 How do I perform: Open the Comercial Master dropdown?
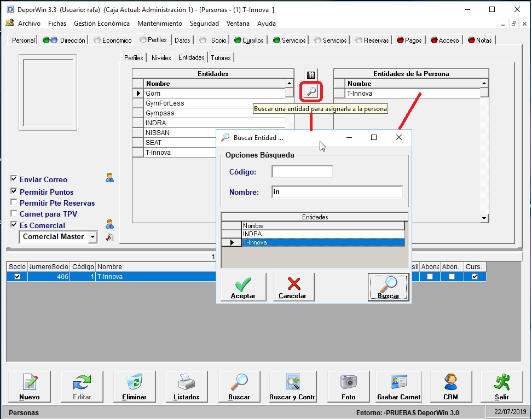tap(92, 237)
